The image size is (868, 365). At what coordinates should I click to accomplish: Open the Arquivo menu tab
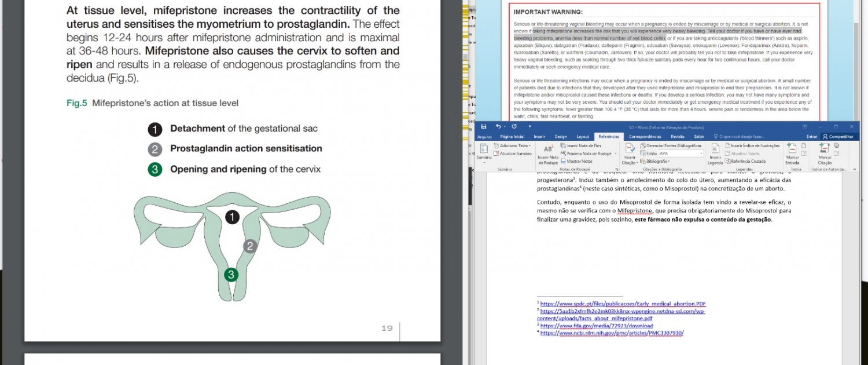pyautogui.click(x=484, y=137)
